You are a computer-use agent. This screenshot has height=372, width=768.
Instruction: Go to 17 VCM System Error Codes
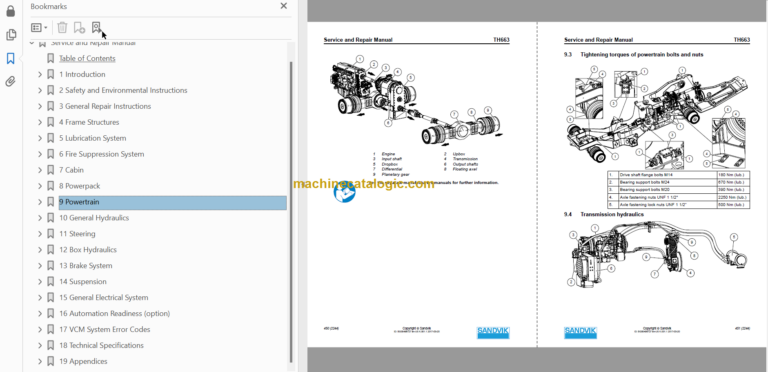click(104, 329)
